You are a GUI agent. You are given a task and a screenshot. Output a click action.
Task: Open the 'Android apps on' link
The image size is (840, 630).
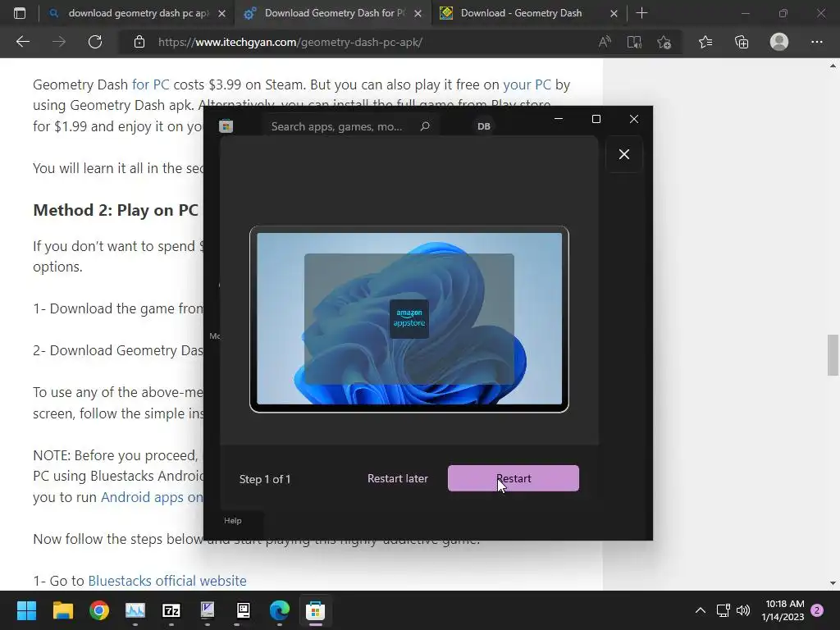(152, 497)
